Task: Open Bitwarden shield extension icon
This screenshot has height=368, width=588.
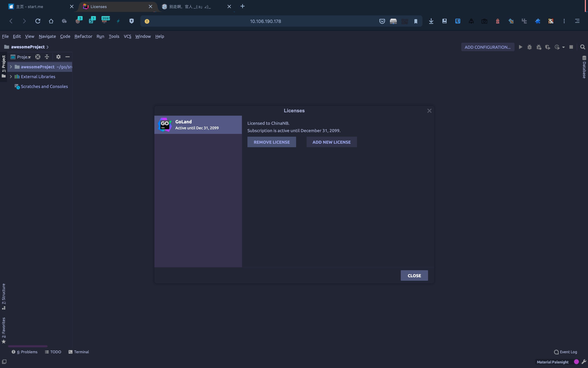Action: click(458, 21)
